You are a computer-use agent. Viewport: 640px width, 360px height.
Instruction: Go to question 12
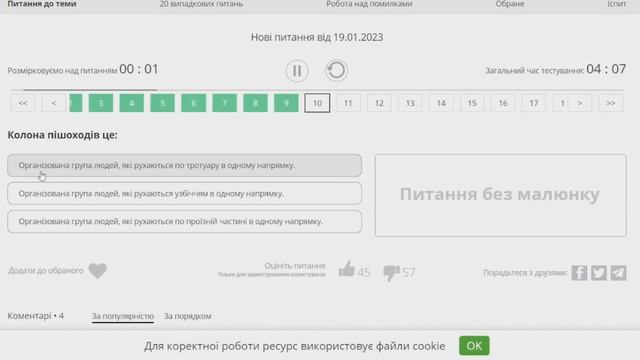pos(379,103)
